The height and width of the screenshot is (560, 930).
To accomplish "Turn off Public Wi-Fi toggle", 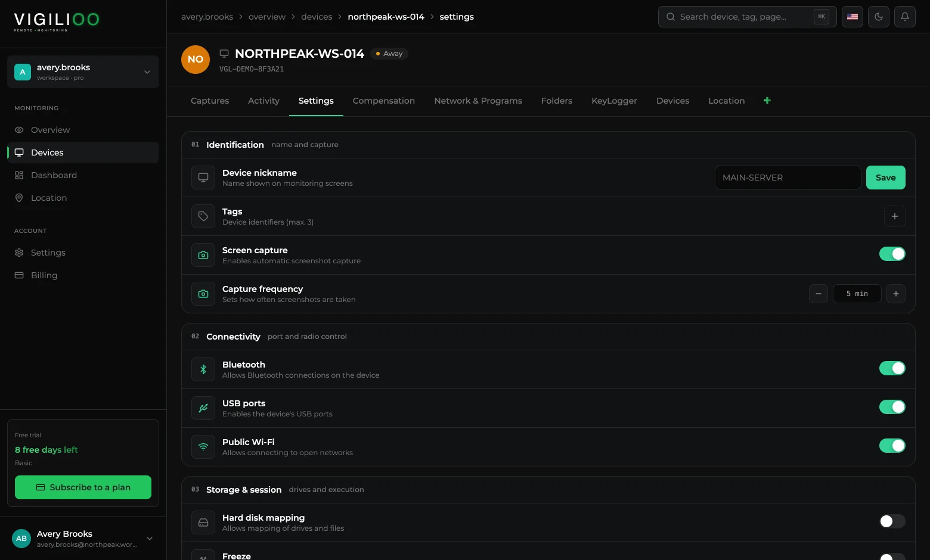I will coord(892,446).
